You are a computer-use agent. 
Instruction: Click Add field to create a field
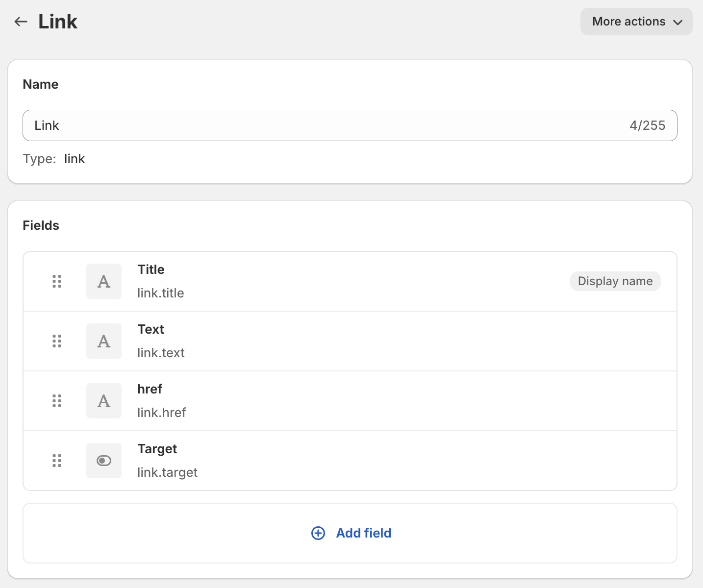point(363,533)
